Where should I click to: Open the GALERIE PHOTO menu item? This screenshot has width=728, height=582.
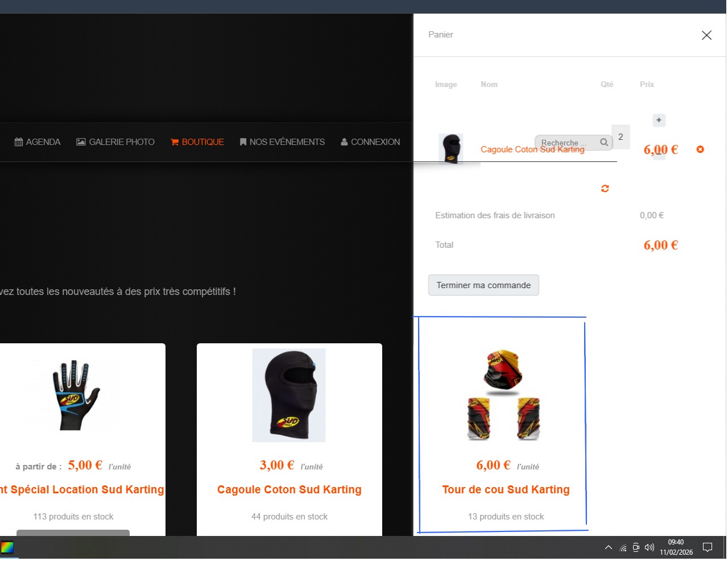point(115,142)
